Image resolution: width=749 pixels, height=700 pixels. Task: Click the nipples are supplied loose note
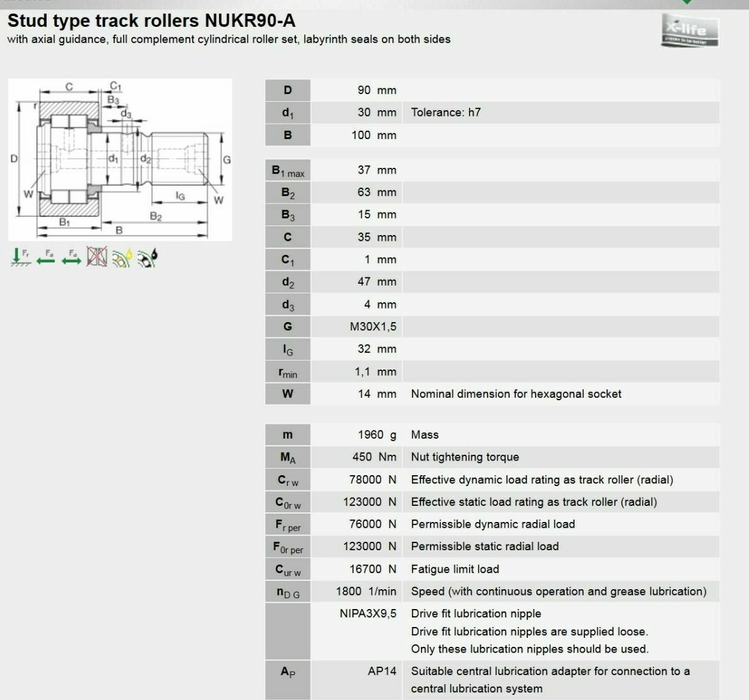pos(529,631)
